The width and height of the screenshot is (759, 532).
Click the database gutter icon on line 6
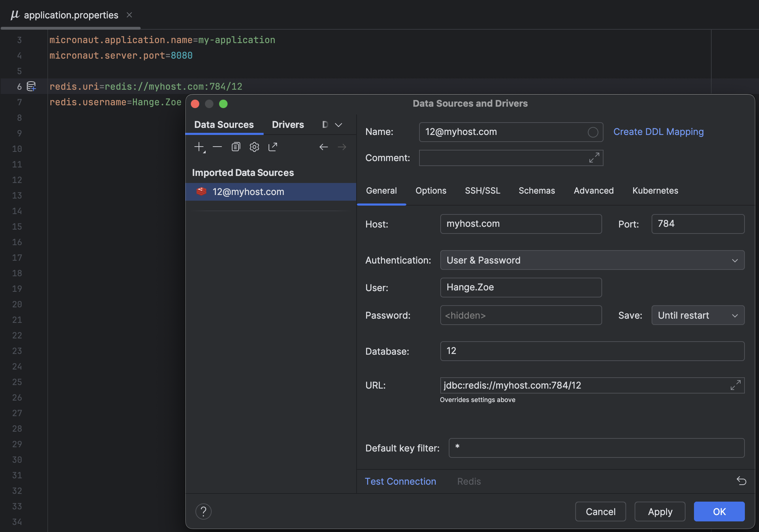pyautogui.click(x=32, y=87)
